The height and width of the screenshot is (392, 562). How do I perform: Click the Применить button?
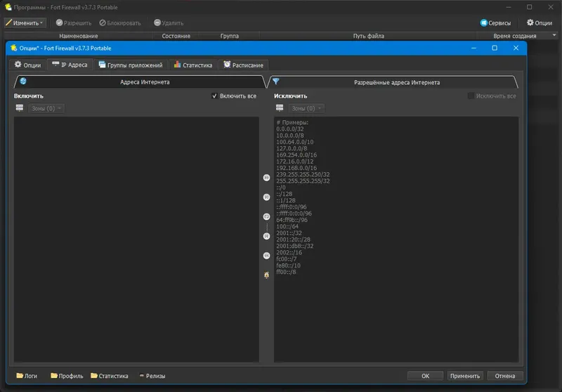click(465, 376)
